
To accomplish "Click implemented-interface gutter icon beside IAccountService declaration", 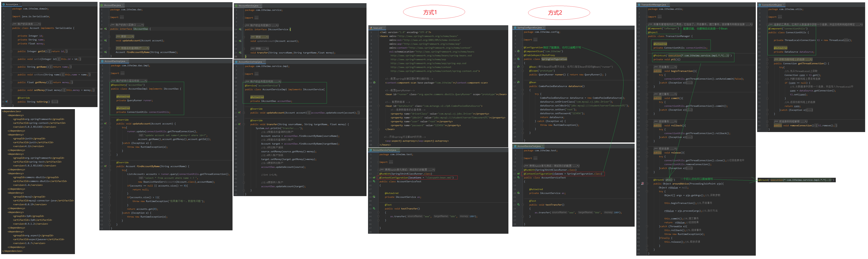I will [240, 29].
